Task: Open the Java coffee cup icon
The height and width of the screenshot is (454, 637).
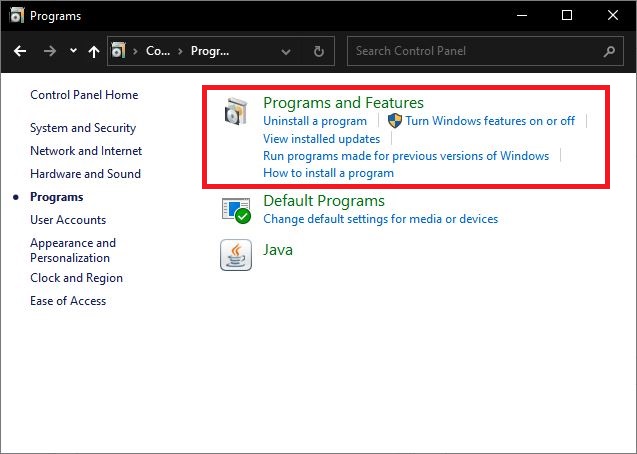Action: pos(236,255)
